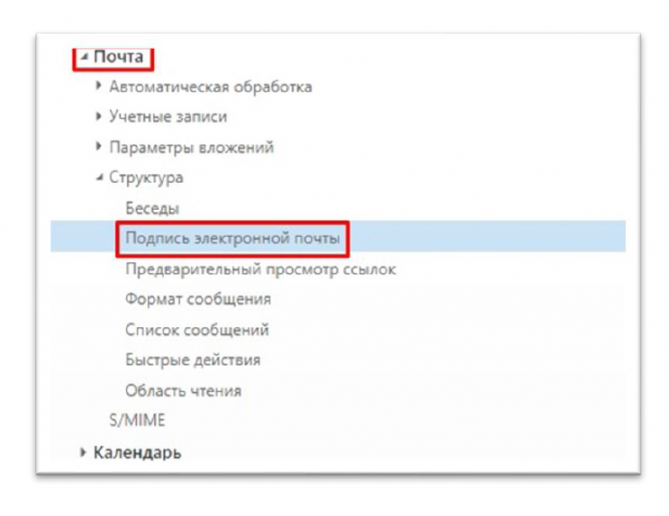669x516 pixels.
Task: Click the Учетные записи entry
Action: click(x=167, y=117)
